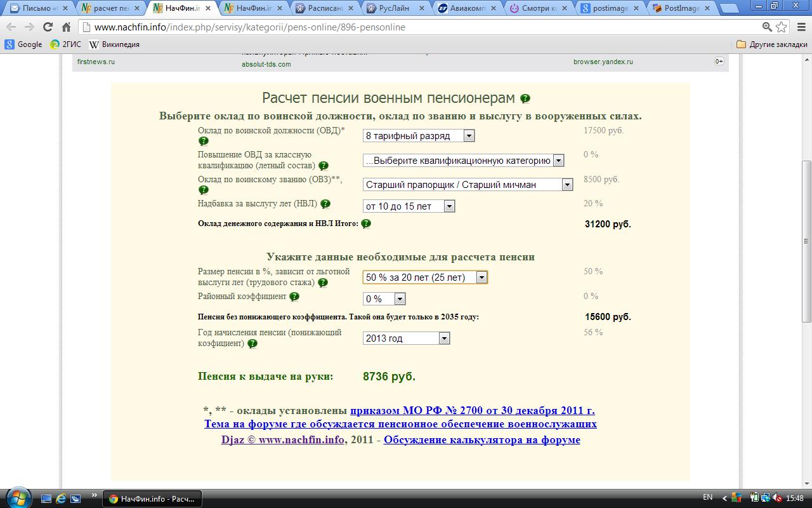The image size is (812, 508).
Task: Click the volume icon in system tray
Action: tap(776, 498)
